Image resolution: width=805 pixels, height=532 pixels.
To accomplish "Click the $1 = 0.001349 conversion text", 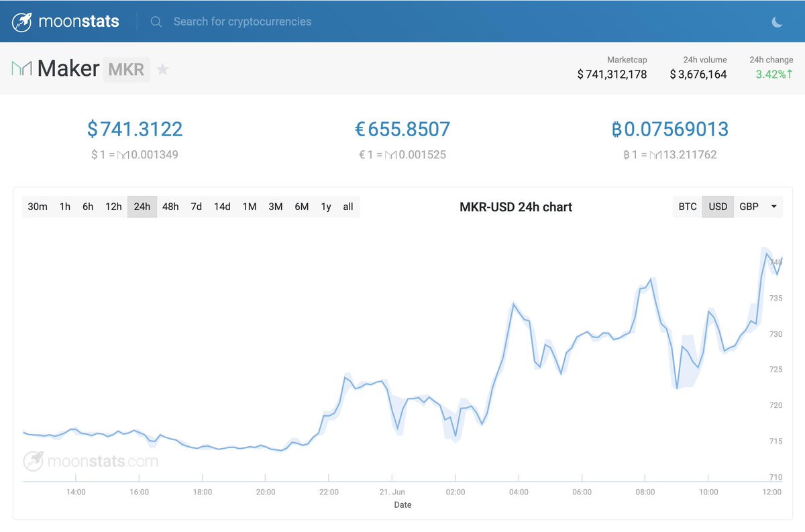I will 135,155.
